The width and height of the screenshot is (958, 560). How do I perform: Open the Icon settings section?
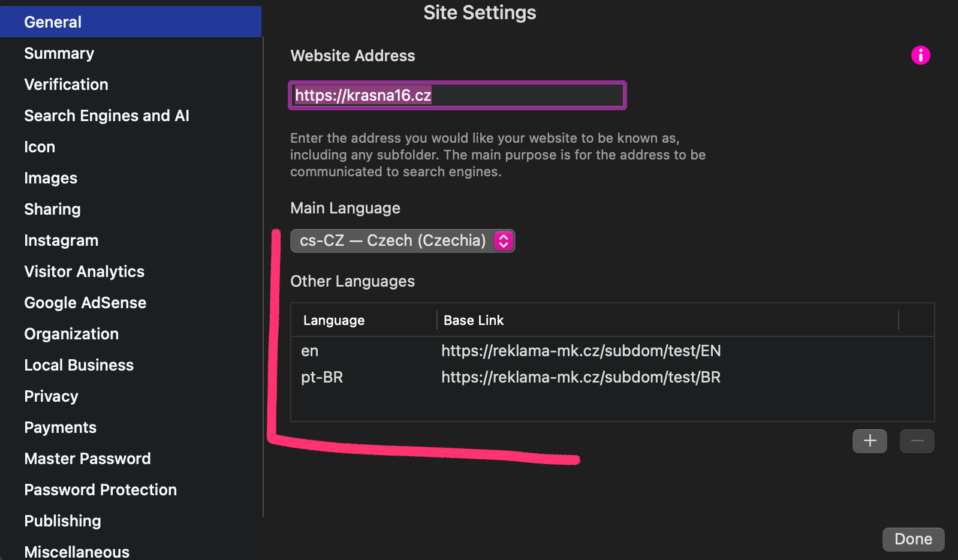[40, 147]
